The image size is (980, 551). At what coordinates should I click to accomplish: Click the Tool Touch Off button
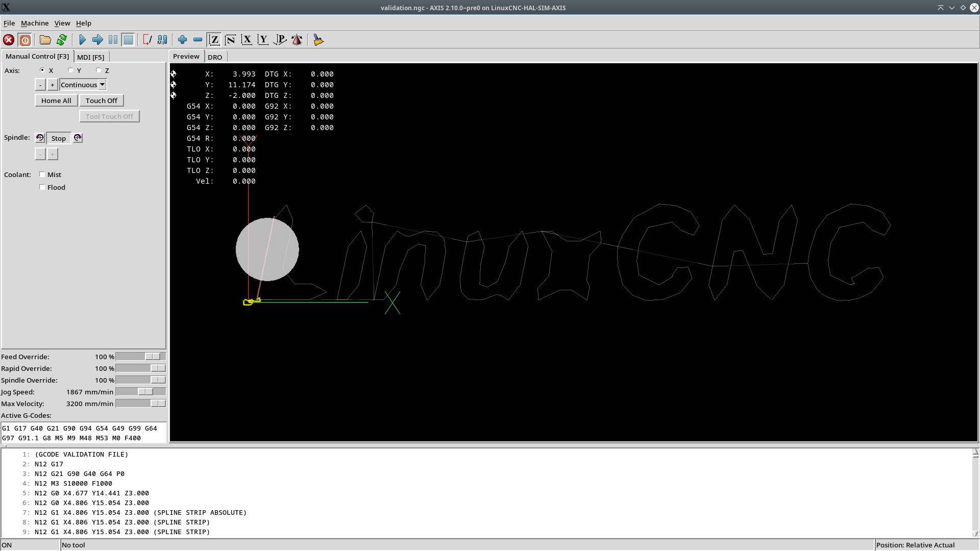coord(109,116)
